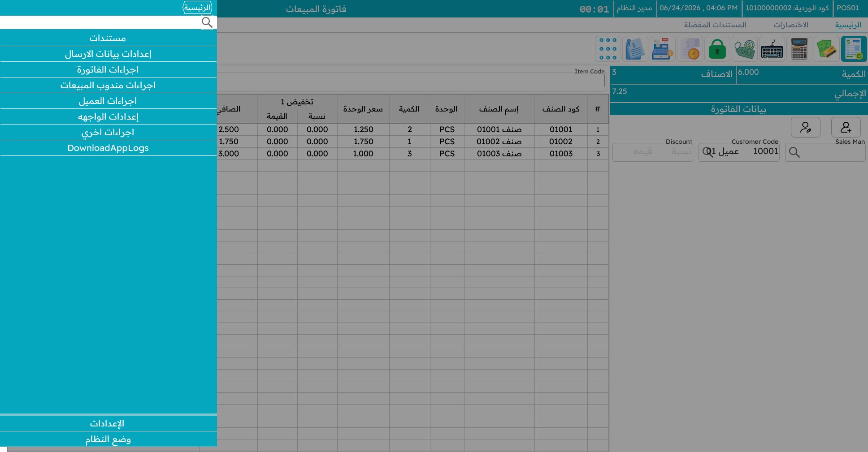Open the attached documents paperclip icon
The image size is (868, 452).
click(x=635, y=49)
